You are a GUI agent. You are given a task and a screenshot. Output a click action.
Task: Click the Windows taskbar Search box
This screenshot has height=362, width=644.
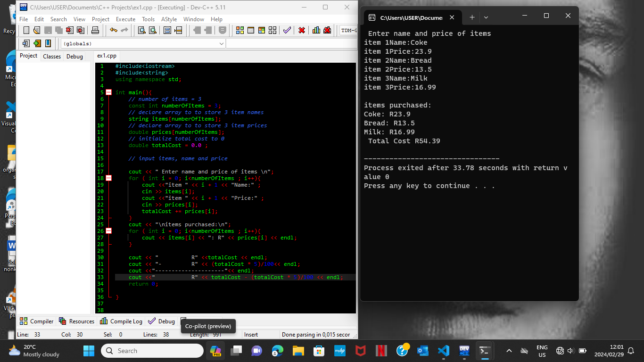(x=152, y=351)
